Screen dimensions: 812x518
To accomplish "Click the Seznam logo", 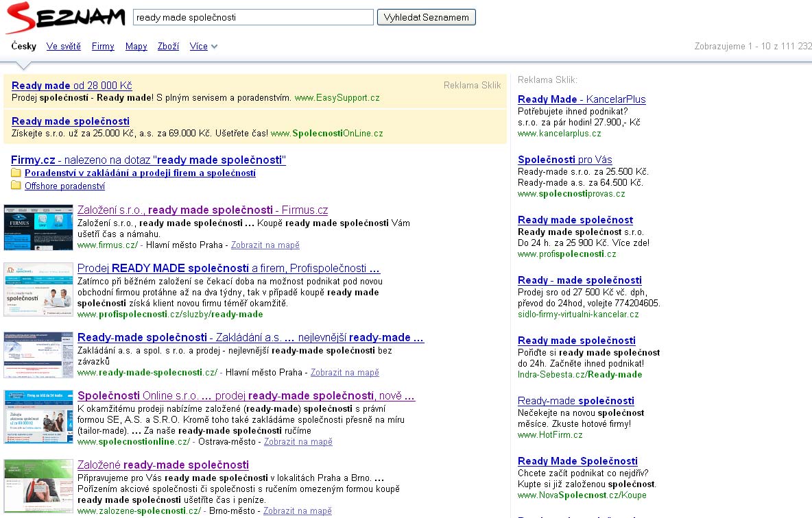I will 65,17.
